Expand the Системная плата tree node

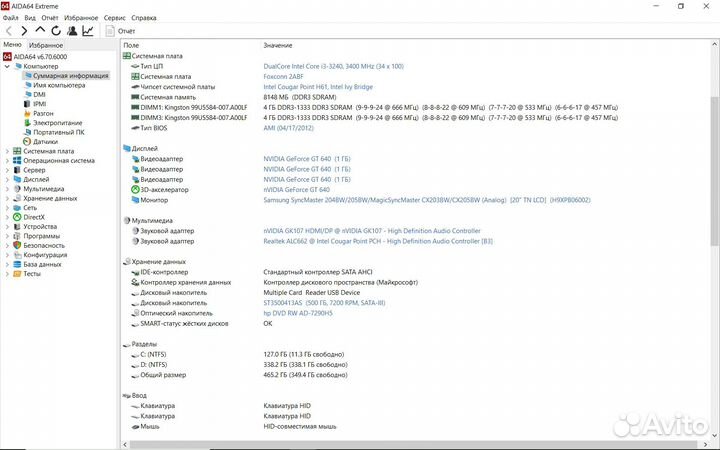click(x=6, y=151)
